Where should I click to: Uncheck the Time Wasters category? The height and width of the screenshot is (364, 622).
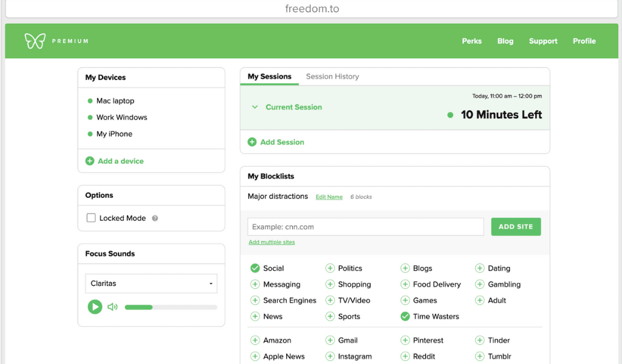405,316
